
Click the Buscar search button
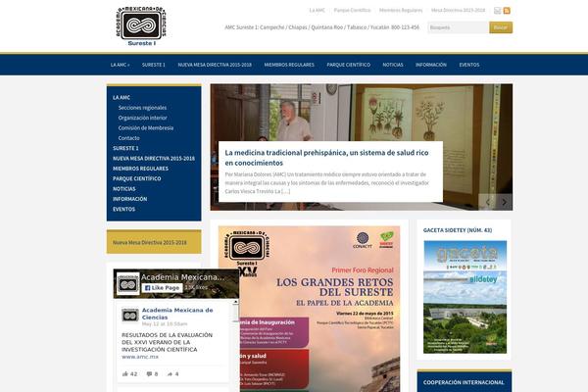[x=501, y=27]
